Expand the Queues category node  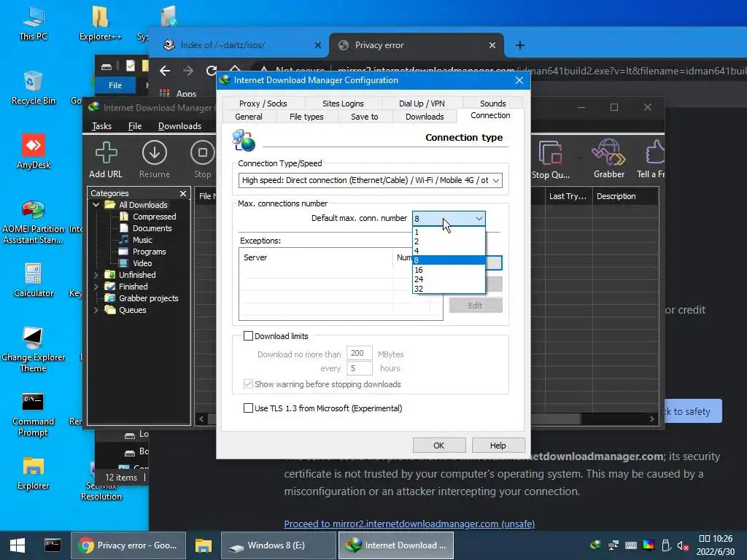(x=96, y=310)
